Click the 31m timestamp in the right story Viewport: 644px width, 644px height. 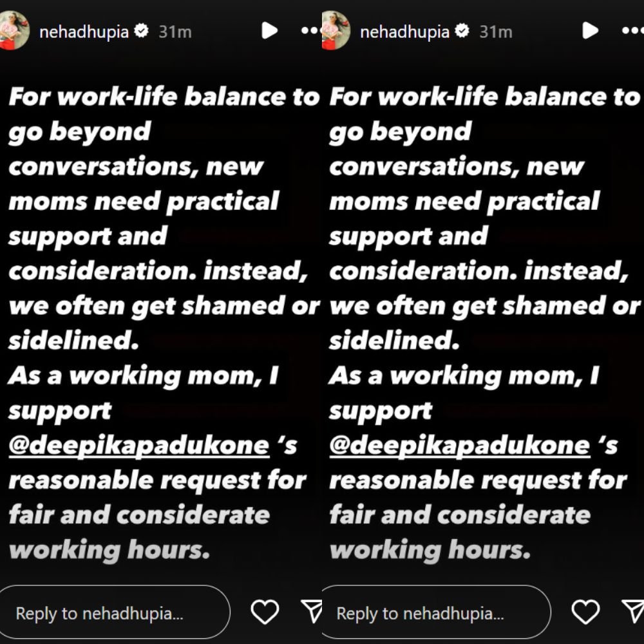496,32
